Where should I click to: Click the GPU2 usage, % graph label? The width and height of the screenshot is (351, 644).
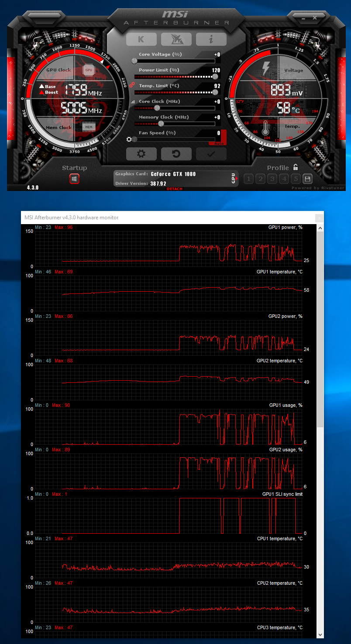click(x=286, y=450)
